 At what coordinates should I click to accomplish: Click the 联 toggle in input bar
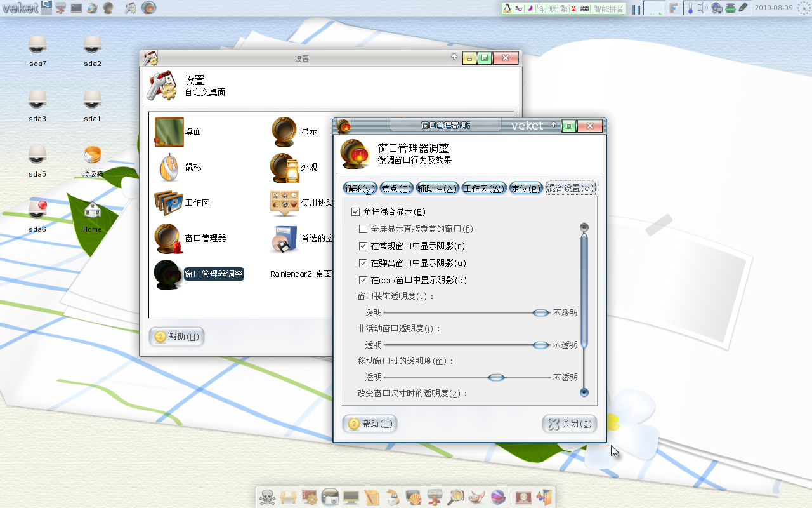(553, 8)
